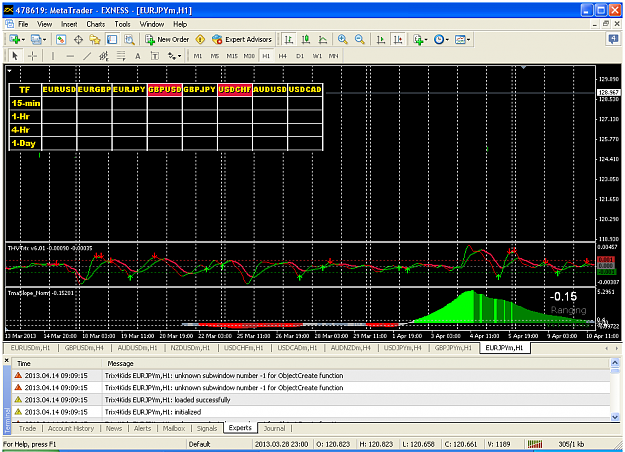625x452 pixels.
Task: Open the Journal terminal tab
Action: tap(275, 428)
